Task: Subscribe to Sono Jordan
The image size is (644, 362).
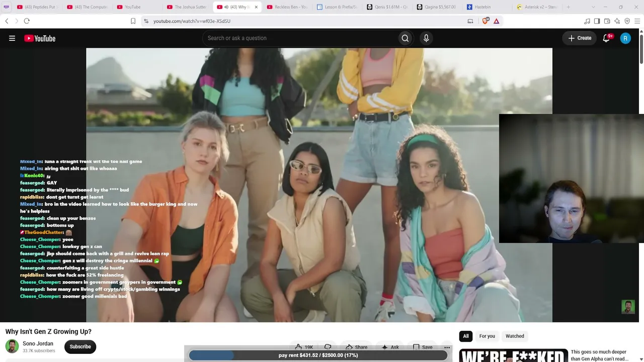Action: 80,346
